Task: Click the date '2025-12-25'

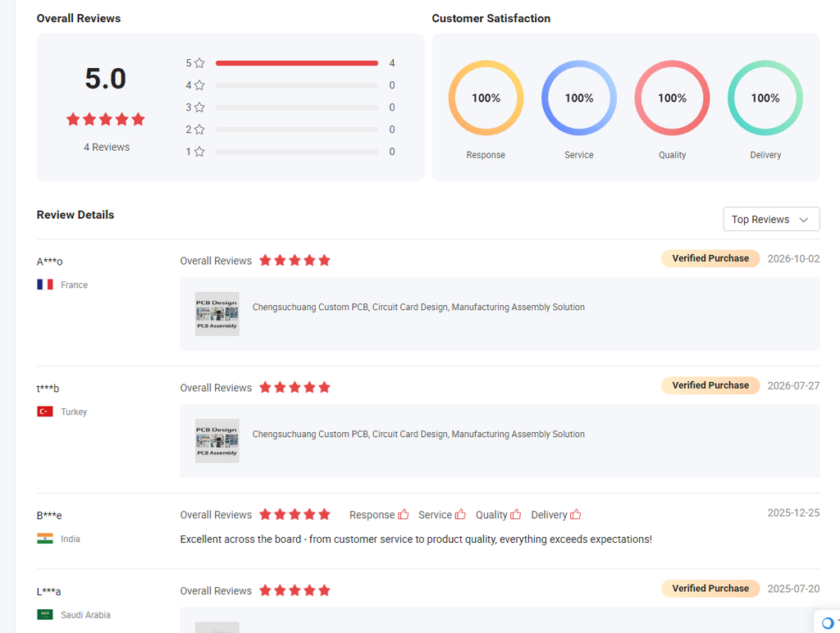Action: tap(793, 512)
